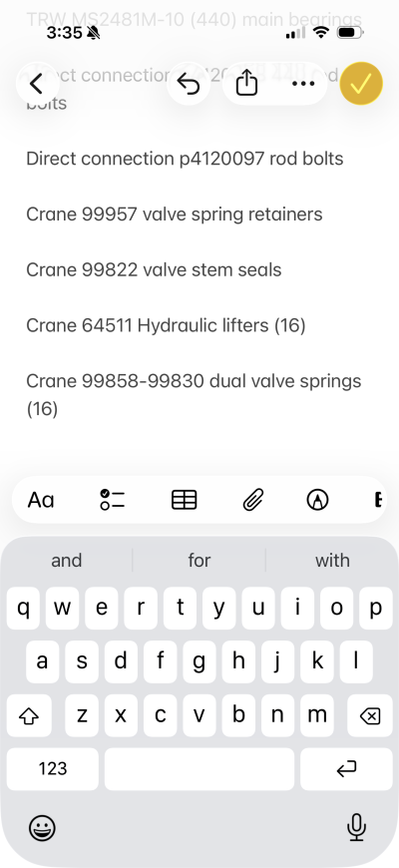This screenshot has width=399, height=868.
Task: Place cursor in "Crane 64511 Hydraulic lifters" line
Action: pos(166,325)
